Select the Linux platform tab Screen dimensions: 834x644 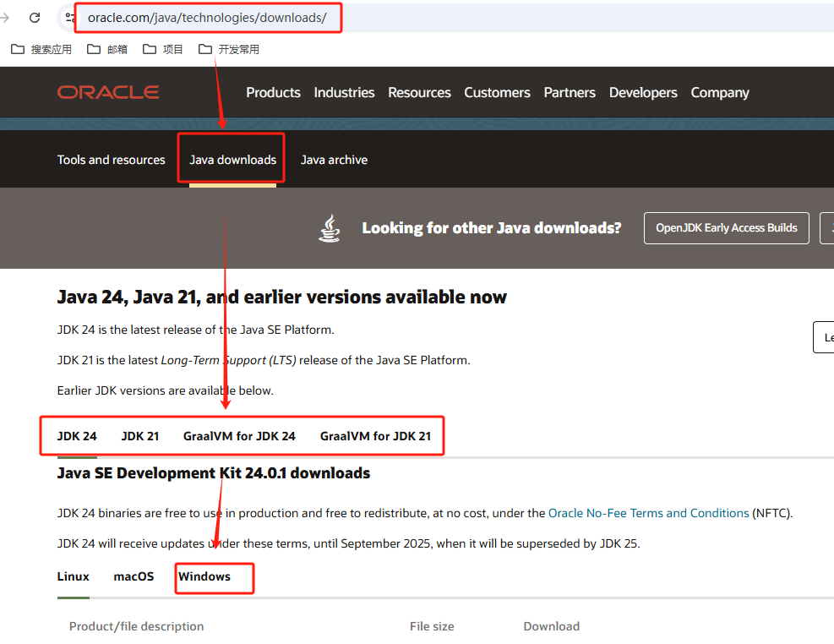[x=73, y=576]
